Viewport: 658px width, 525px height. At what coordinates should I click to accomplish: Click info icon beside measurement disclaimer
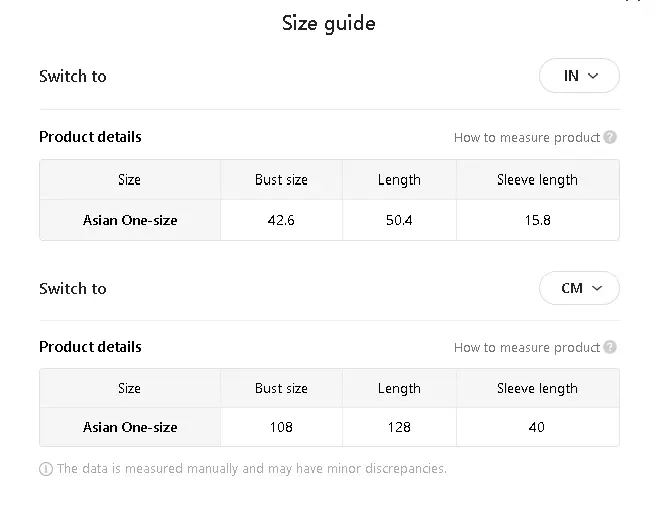coord(46,469)
